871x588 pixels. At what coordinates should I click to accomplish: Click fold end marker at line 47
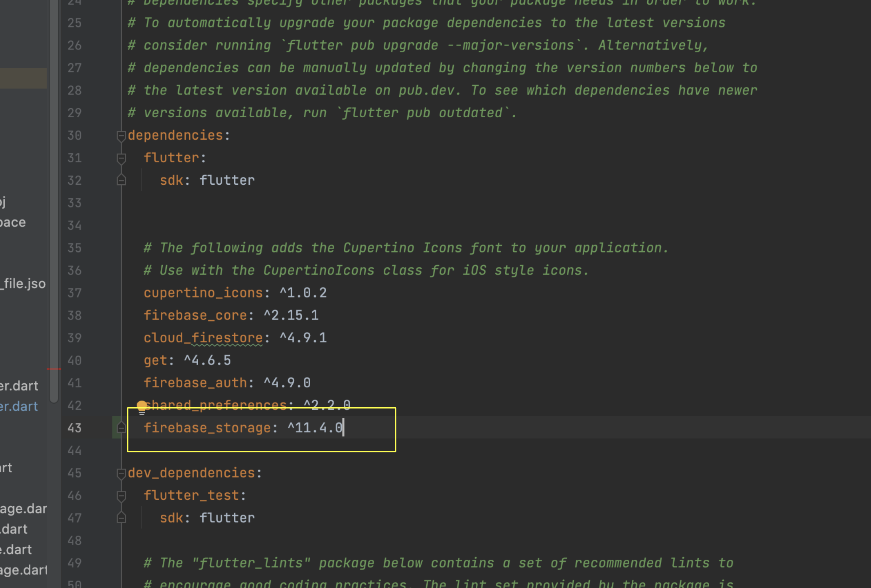point(121,518)
